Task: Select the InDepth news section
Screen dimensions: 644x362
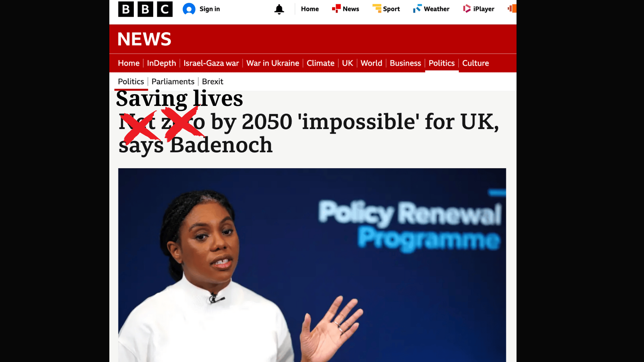Action: [x=161, y=63]
